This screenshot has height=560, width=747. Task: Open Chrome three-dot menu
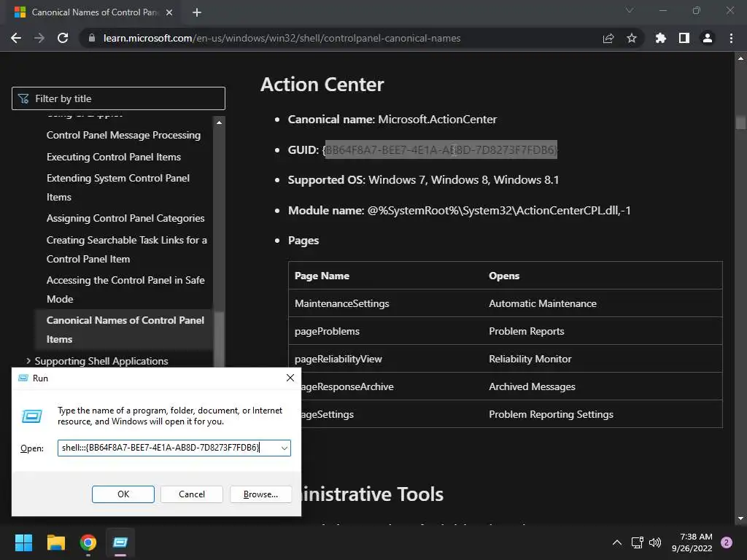coord(731,38)
